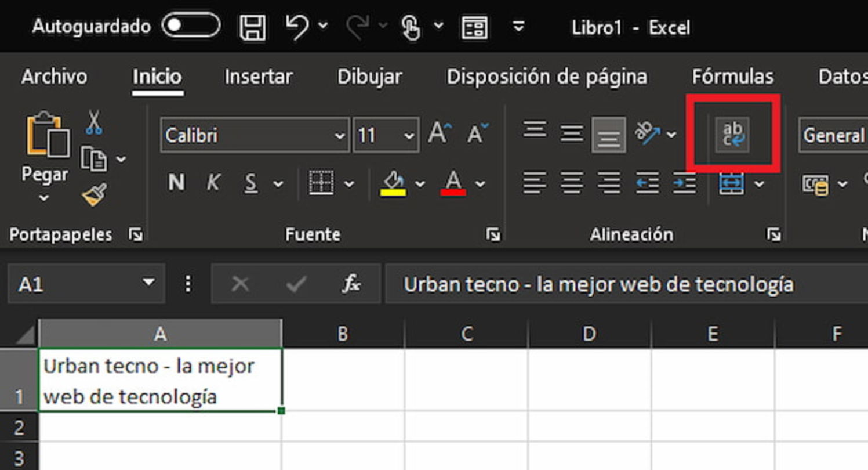
Task: Open fill color dropdown arrow
Action: tap(420, 184)
